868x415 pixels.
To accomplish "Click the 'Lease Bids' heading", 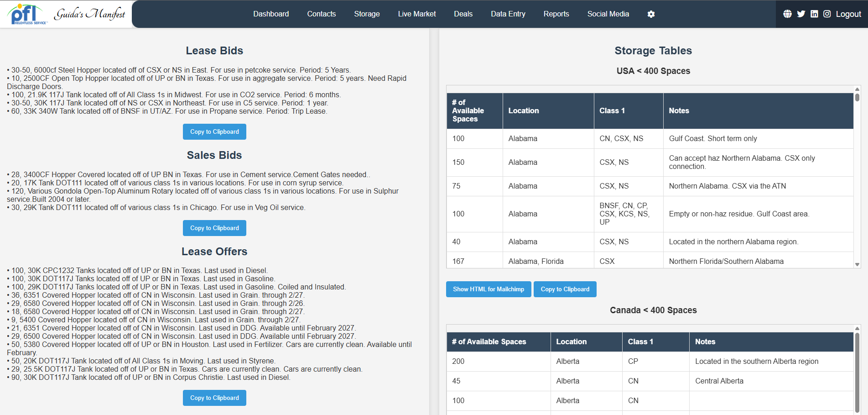I will pos(214,51).
